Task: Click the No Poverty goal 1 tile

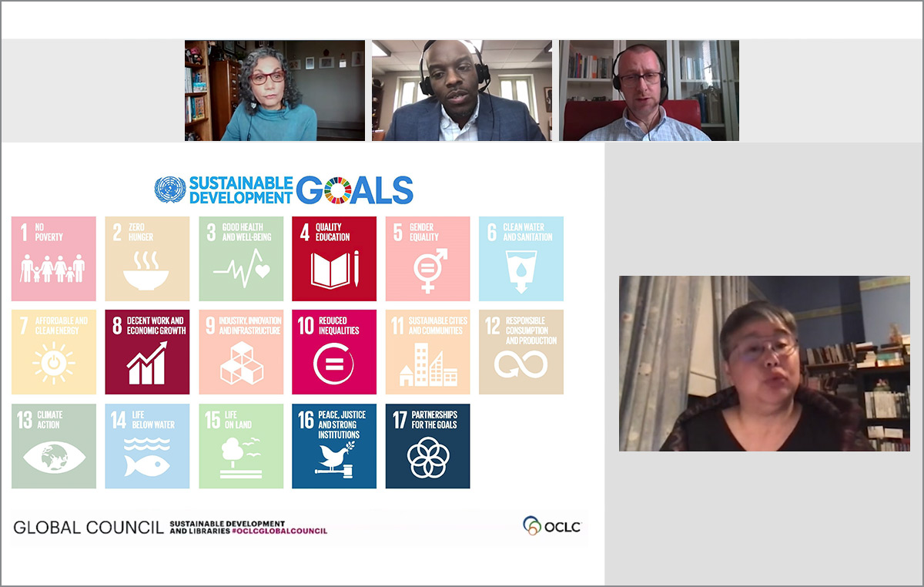Action: 54,258
